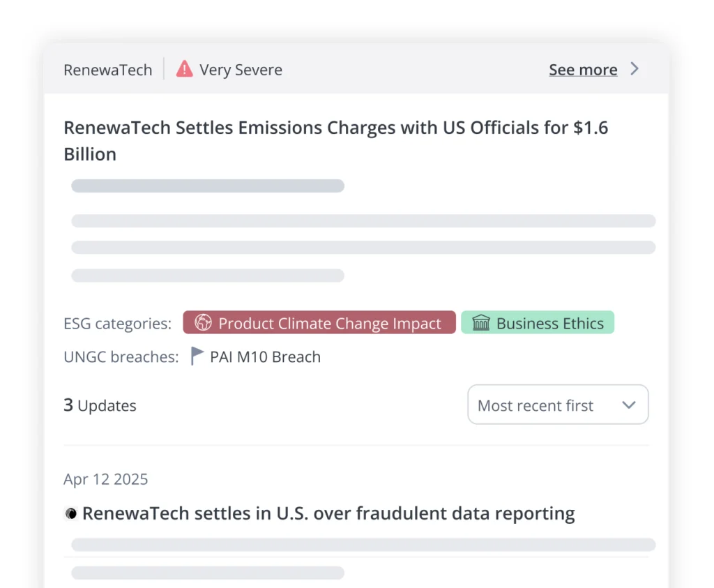Open the fraudulent data reporting update headline
714x588 pixels.
coord(328,513)
